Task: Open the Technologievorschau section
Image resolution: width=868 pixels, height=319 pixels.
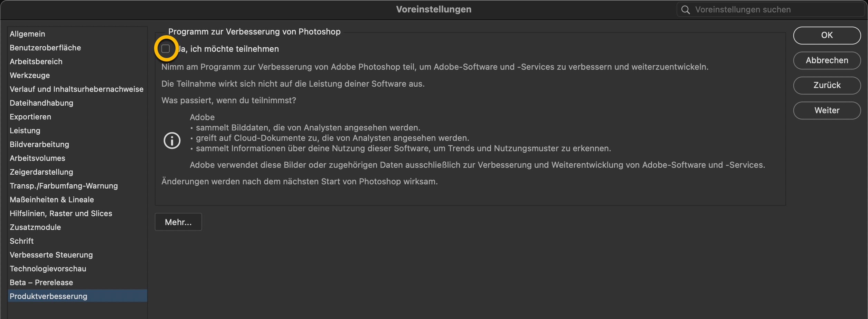Action: click(48, 269)
